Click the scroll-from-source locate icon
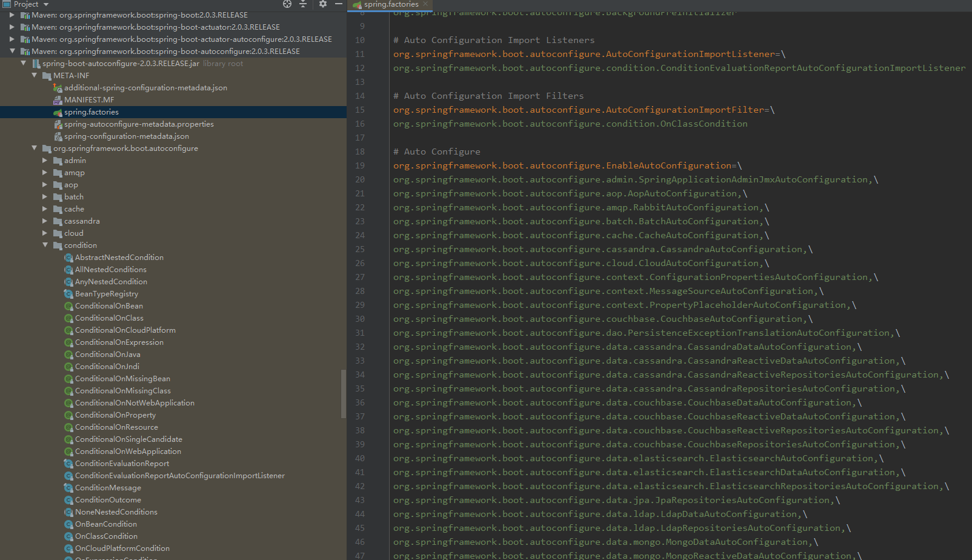Image resolution: width=972 pixels, height=560 pixels. [x=287, y=4]
